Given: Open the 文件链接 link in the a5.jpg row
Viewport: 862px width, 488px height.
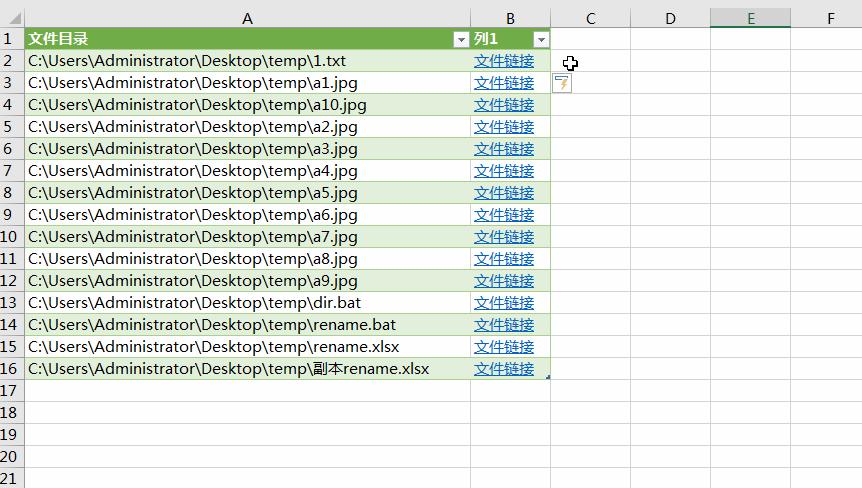Looking at the screenshot, I should tap(504, 193).
